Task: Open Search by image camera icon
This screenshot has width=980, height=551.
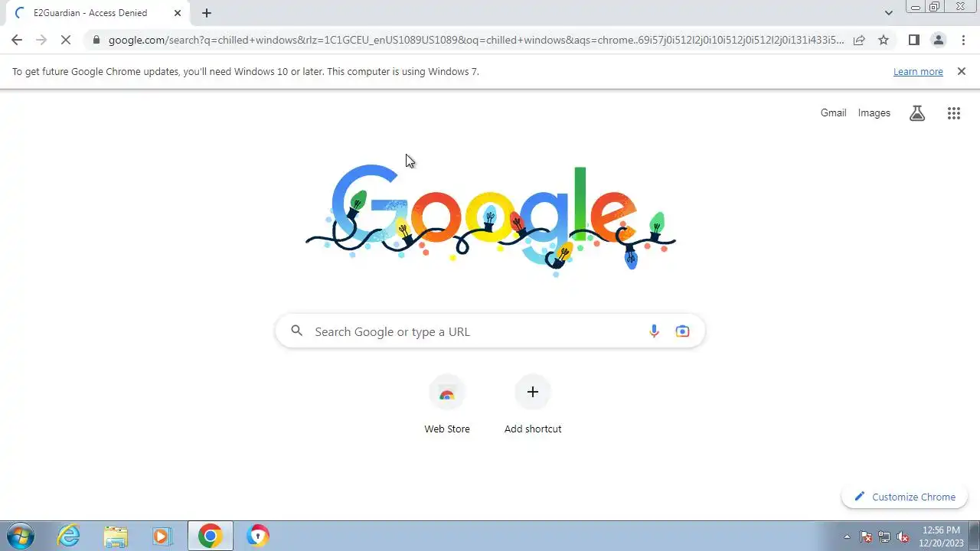Action: click(682, 331)
